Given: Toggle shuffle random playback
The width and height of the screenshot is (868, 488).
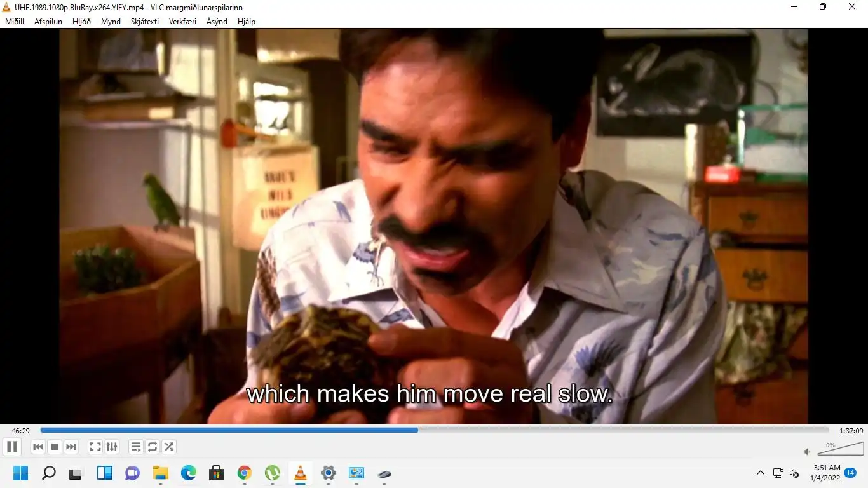Looking at the screenshot, I should (169, 447).
